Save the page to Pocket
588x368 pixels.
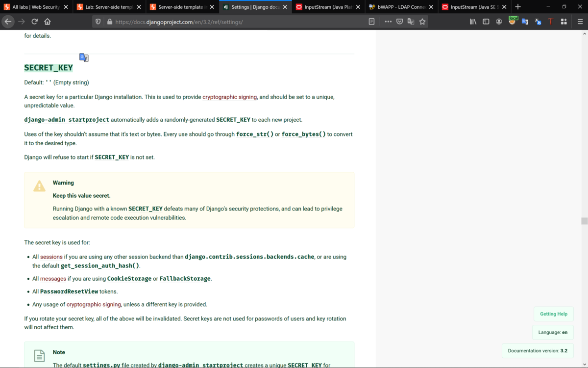[x=400, y=22]
